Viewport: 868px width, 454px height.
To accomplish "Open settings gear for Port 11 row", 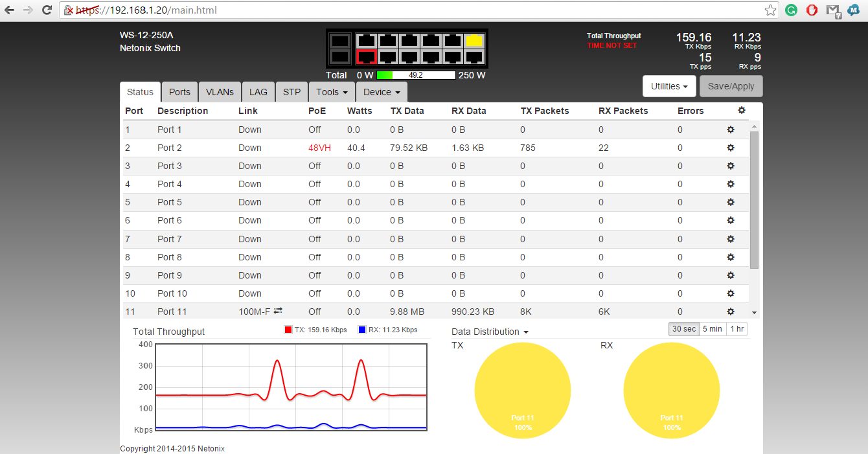I will point(731,312).
